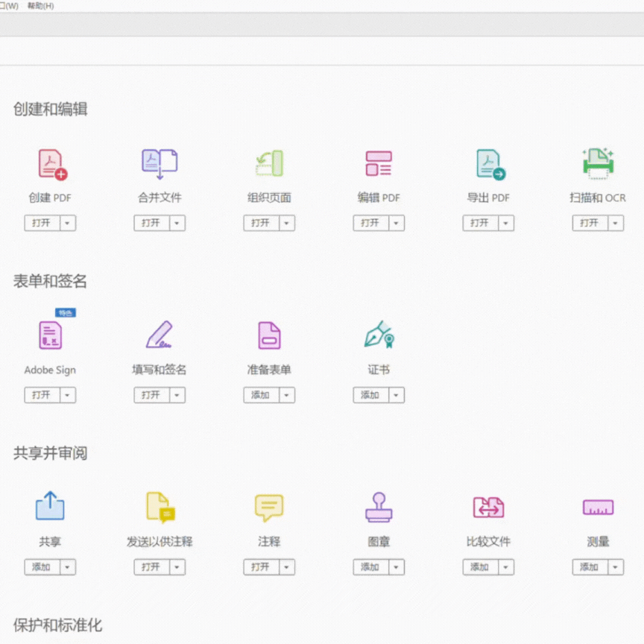Expand the dropdown next to 创建 PDF 打开 button
This screenshot has height=644, width=644.
tap(66, 222)
